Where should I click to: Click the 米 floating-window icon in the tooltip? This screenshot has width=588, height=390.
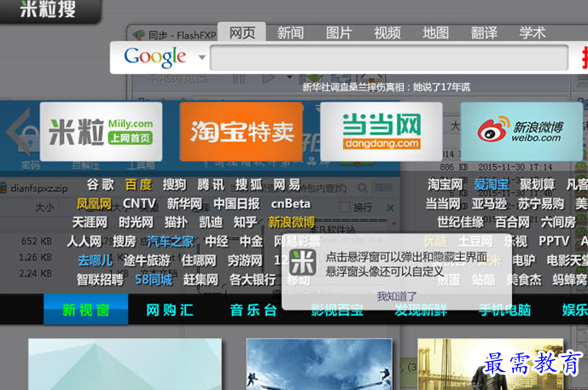coord(303,263)
